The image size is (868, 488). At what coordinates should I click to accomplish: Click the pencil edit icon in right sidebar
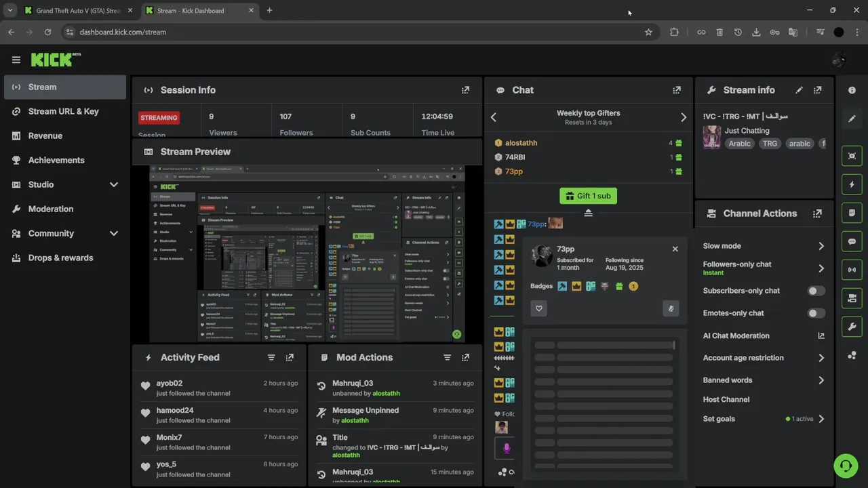852,119
